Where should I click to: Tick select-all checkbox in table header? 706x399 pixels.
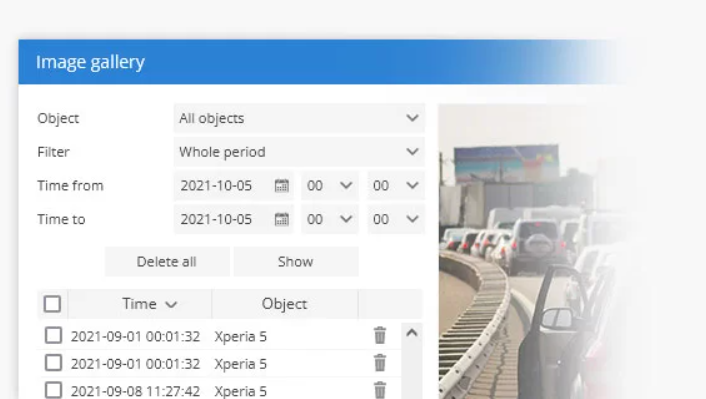[52, 304]
